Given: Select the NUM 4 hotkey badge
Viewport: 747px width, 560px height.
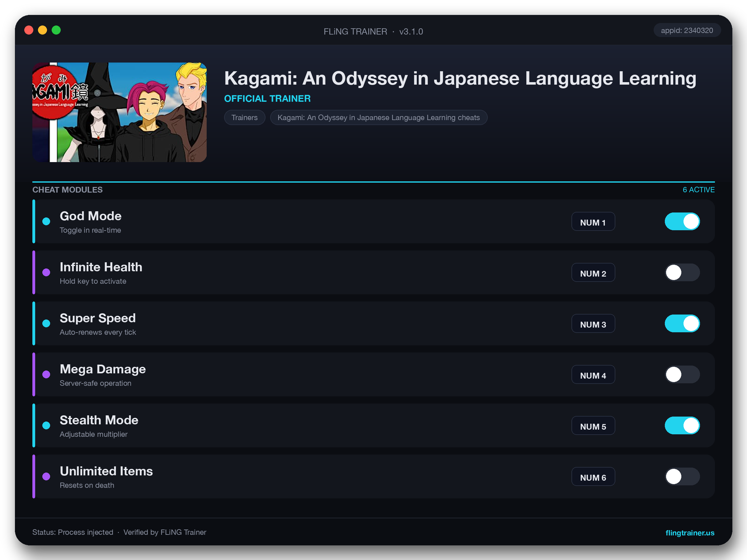Looking at the screenshot, I should click(593, 375).
